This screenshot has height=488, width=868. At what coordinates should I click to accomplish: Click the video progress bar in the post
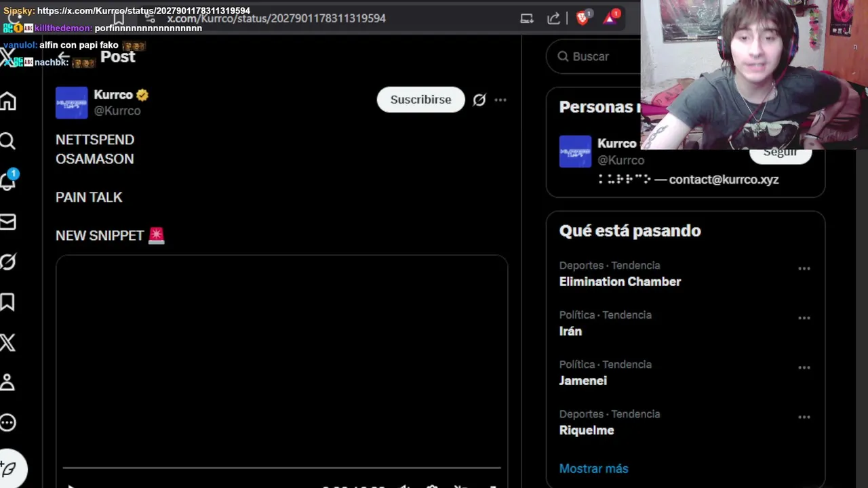[x=281, y=468]
